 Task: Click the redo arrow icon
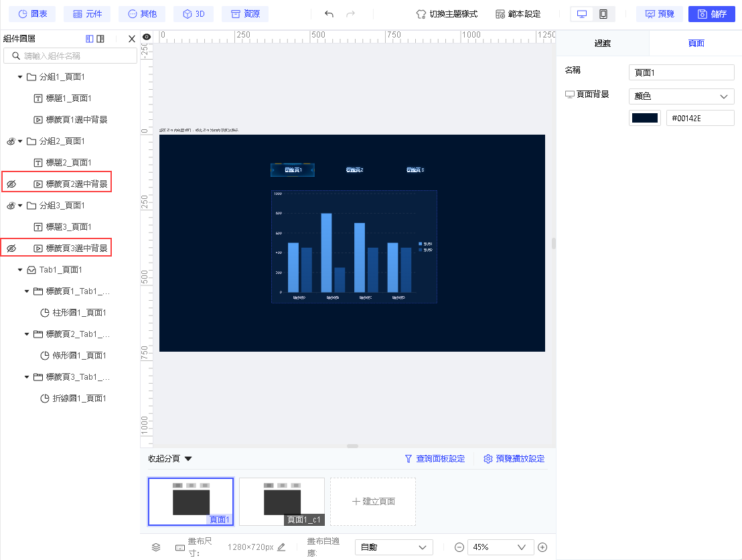point(350,13)
